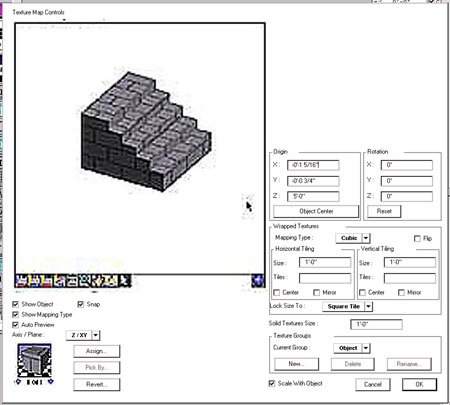
Task: Select the arrow pointer tool in preview toolbar
Action: pyautogui.click(x=125, y=281)
